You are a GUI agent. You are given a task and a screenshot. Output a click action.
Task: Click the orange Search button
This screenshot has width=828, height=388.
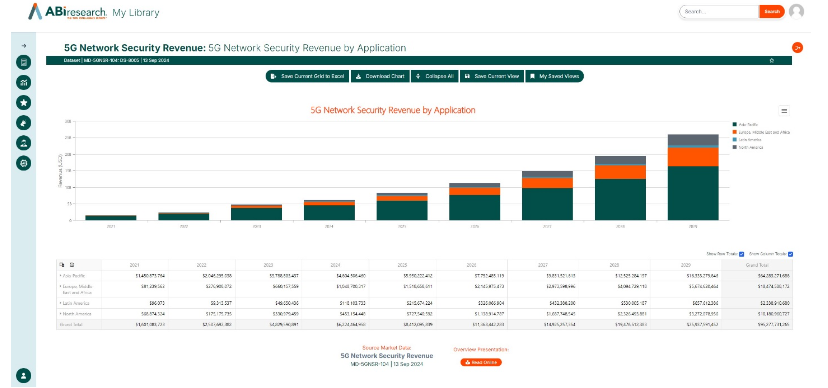(x=772, y=12)
